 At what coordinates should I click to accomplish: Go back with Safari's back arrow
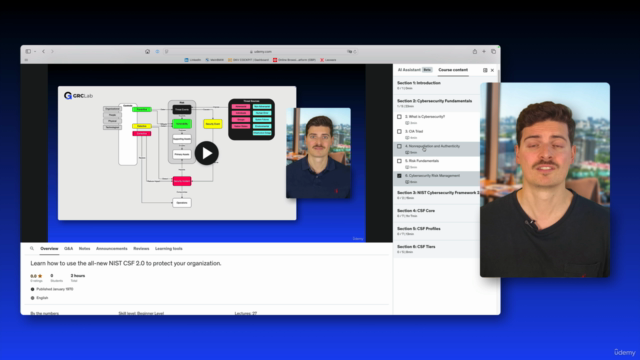click(x=44, y=51)
